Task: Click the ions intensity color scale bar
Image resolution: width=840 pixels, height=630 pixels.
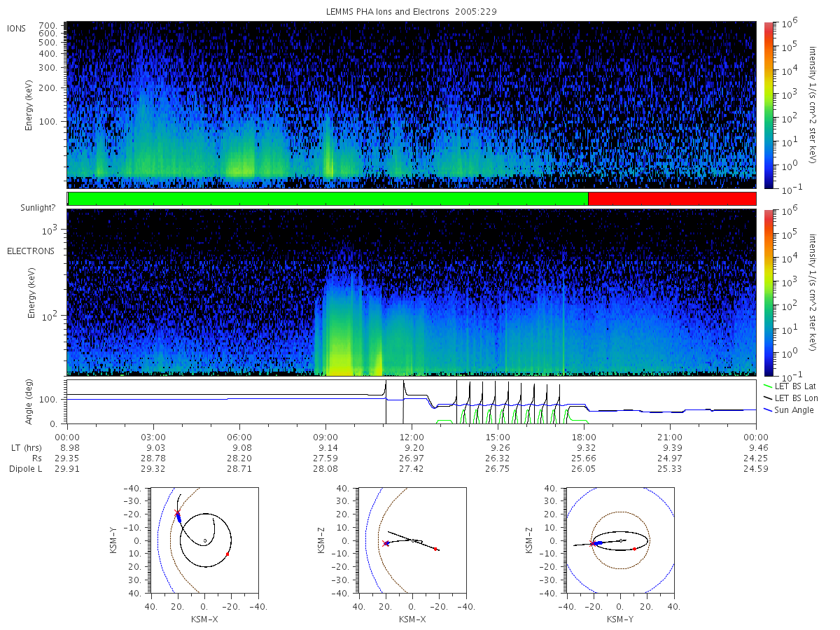Action: (768, 105)
